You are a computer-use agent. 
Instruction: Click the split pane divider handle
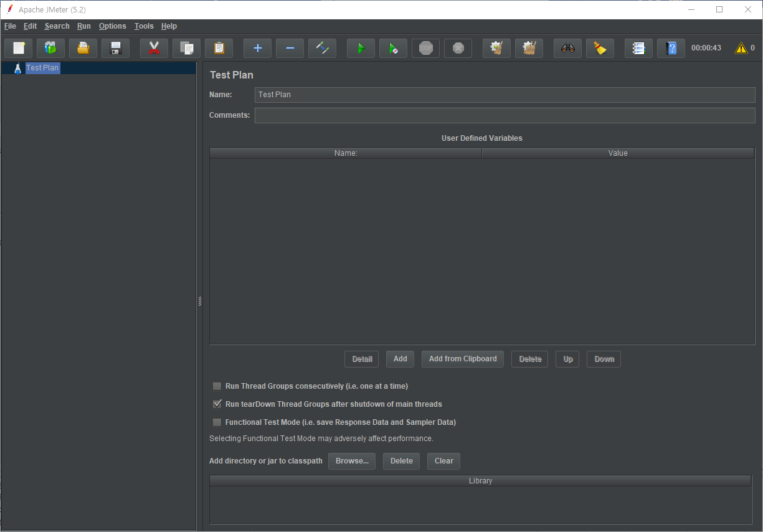[x=200, y=301]
